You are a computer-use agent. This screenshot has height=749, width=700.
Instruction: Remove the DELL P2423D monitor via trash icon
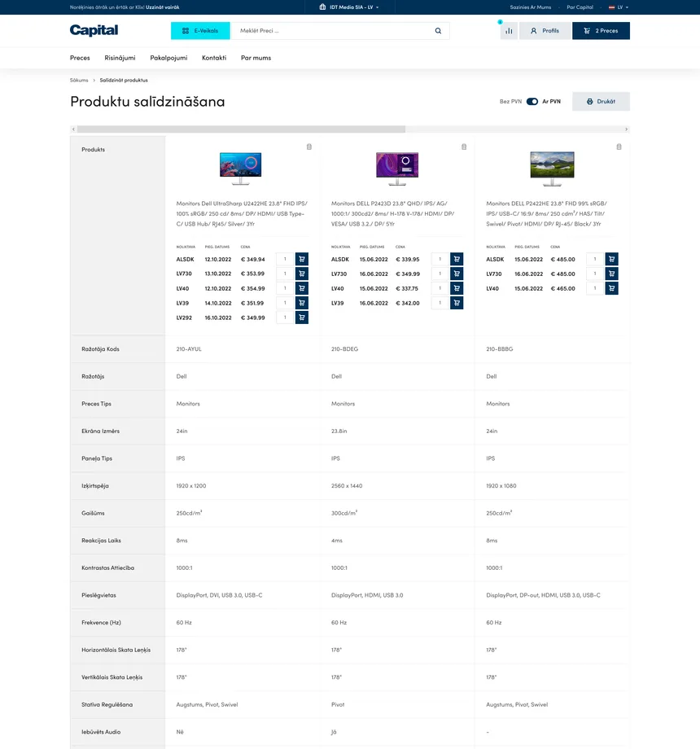click(x=464, y=147)
